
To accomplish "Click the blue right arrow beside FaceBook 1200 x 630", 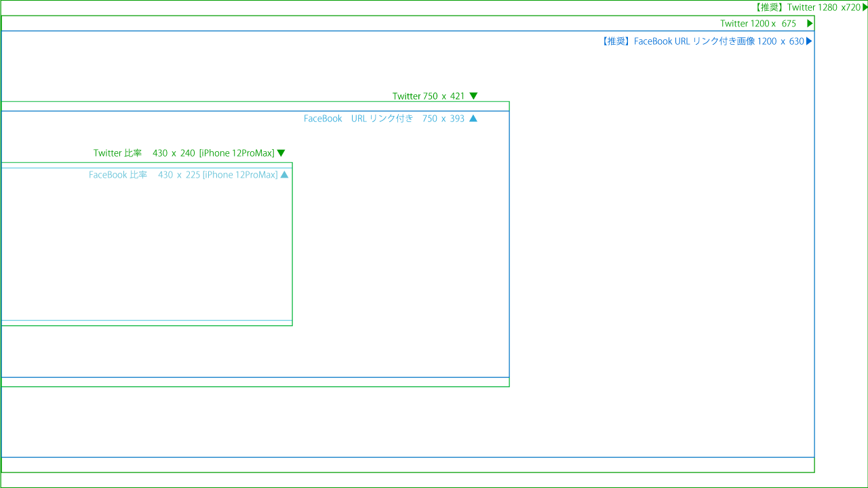I will click(809, 41).
